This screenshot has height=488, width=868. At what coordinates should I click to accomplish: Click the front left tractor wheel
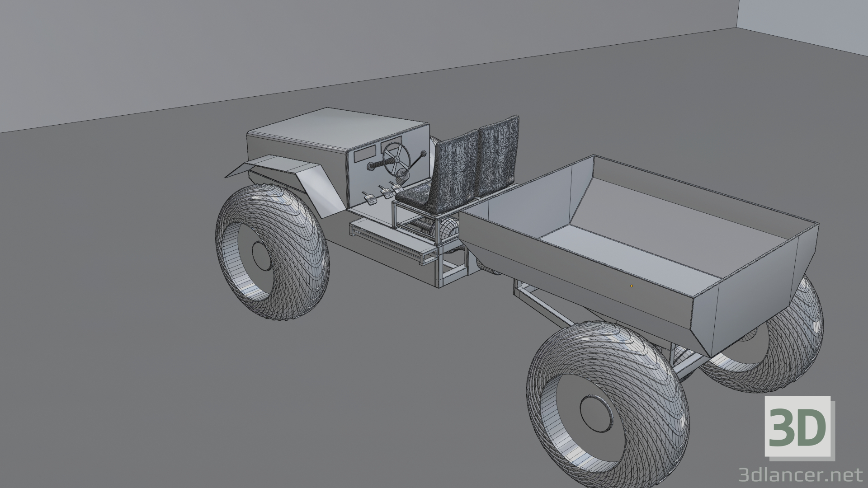tap(272, 251)
